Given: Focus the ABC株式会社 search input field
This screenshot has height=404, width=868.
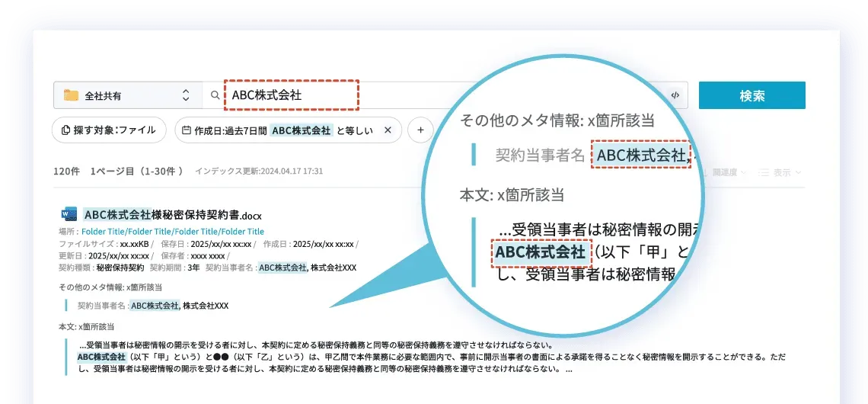Looking at the screenshot, I should tap(291, 95).
